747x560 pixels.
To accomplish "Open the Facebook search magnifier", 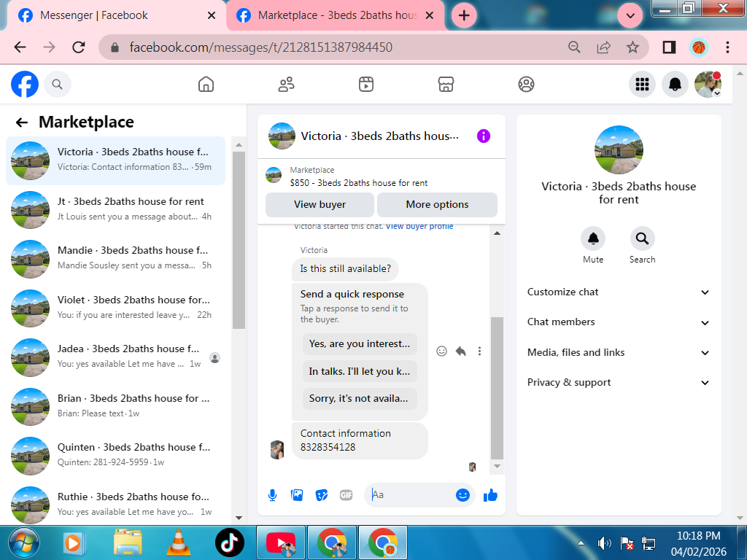I will coord(57,85).
